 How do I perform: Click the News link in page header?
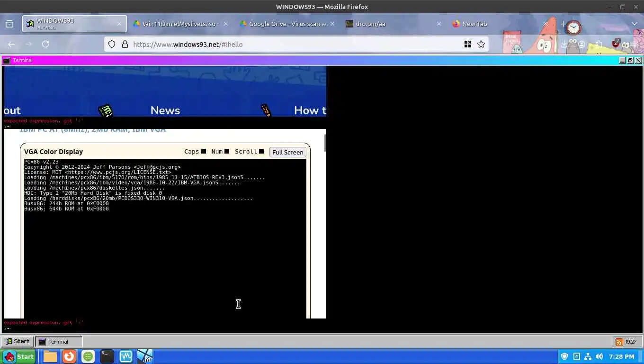point(165,110)
